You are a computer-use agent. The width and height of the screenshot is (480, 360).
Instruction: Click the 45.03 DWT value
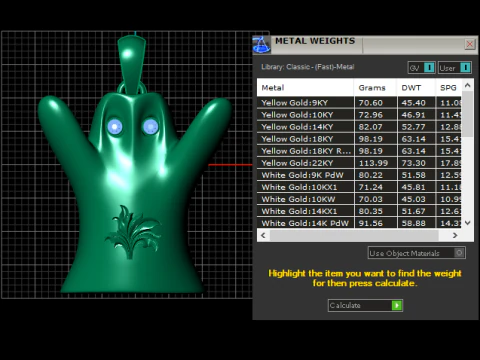coord(413,199)
